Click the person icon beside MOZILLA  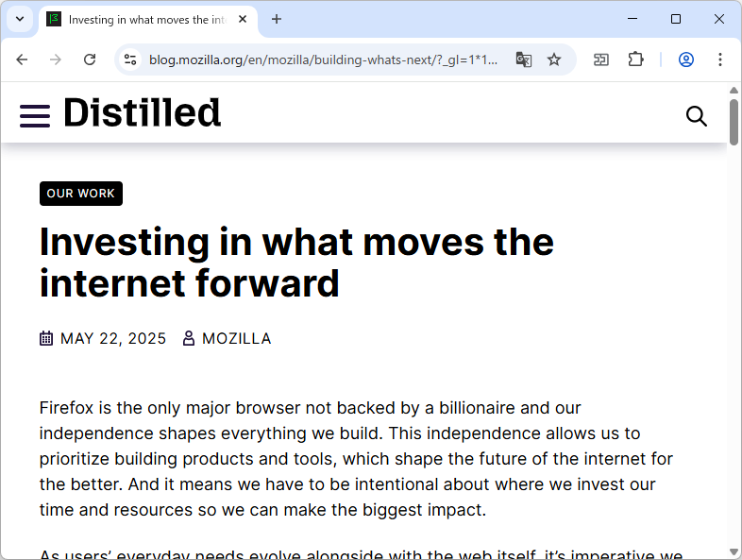189,338
